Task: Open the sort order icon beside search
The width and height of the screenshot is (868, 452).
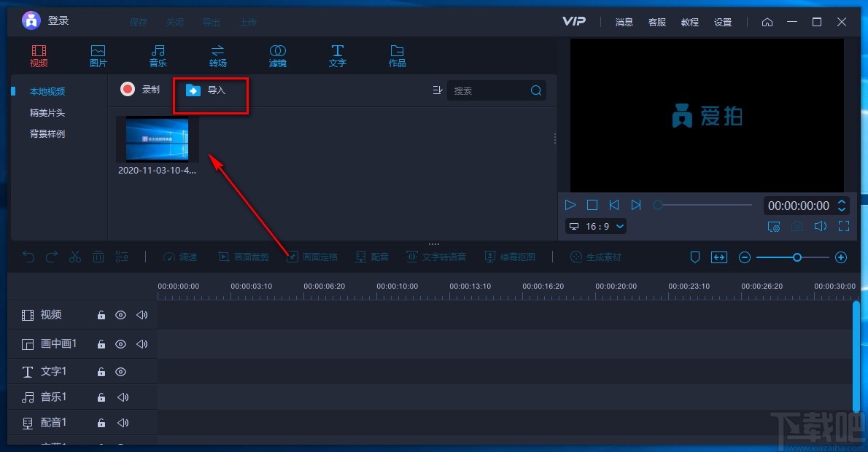Action: coord(438,90)
